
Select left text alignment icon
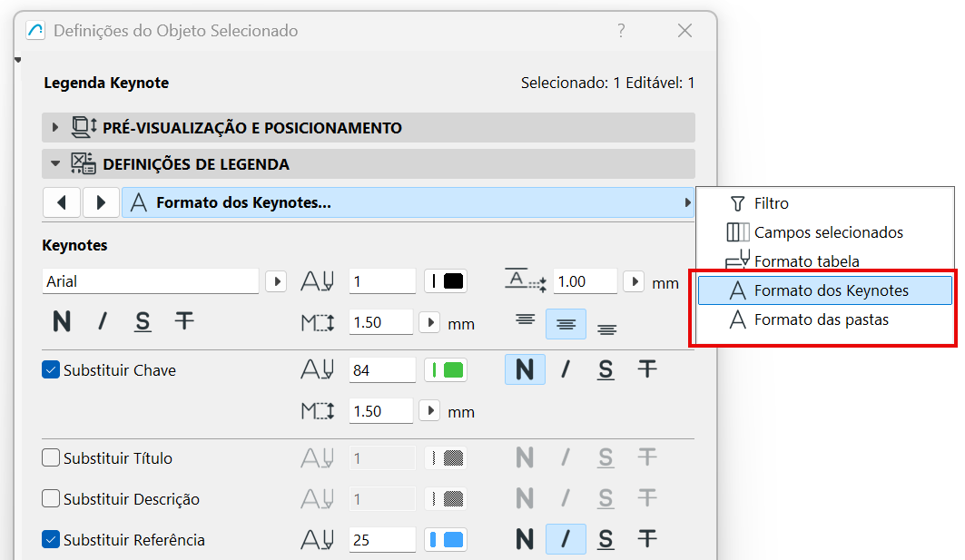[x=525, y=319]
